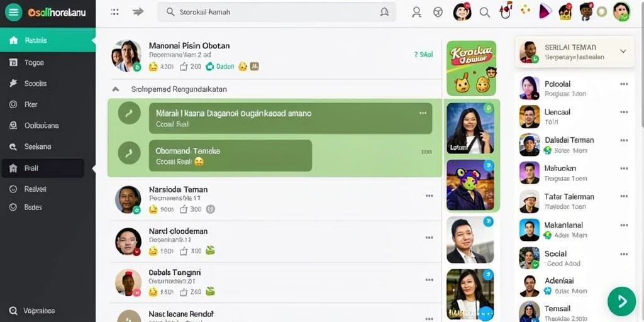
Task: Open the Obomand Temoka message bubble
Action: (x=230, y=156)
